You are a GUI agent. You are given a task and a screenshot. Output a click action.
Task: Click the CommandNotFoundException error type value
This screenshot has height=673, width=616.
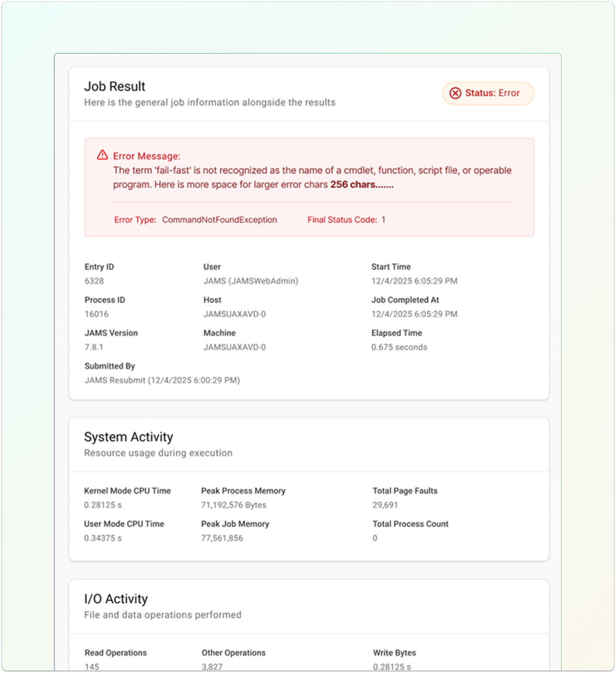219,220
